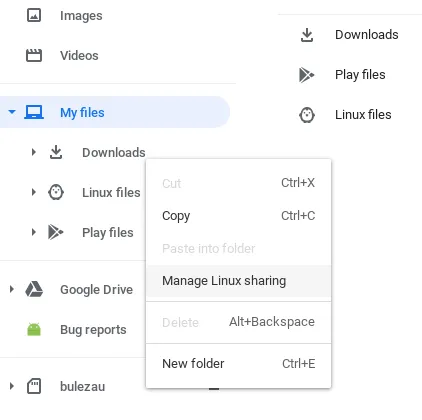Click the Linux files penguin icon in the right list
Screen dimensions: 422x420
[307, 115]
